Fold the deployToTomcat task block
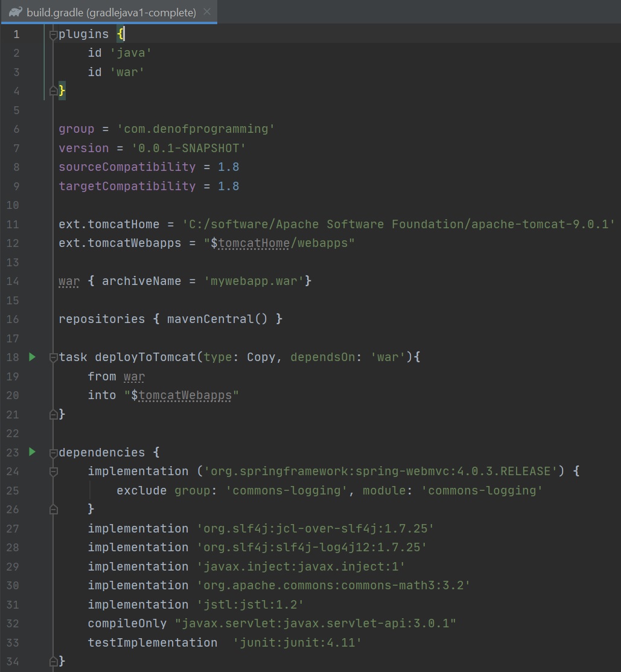 click(53, 357)
